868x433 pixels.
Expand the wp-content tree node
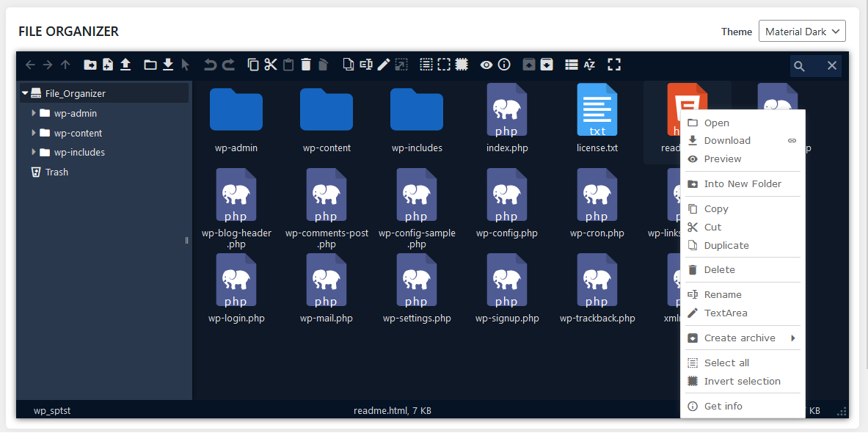(33, 132)
